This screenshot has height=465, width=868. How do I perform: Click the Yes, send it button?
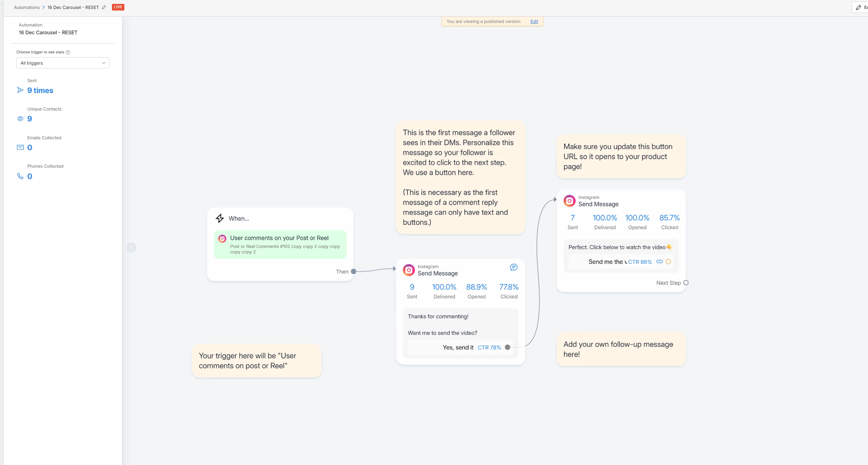click(x=458, y=347)
